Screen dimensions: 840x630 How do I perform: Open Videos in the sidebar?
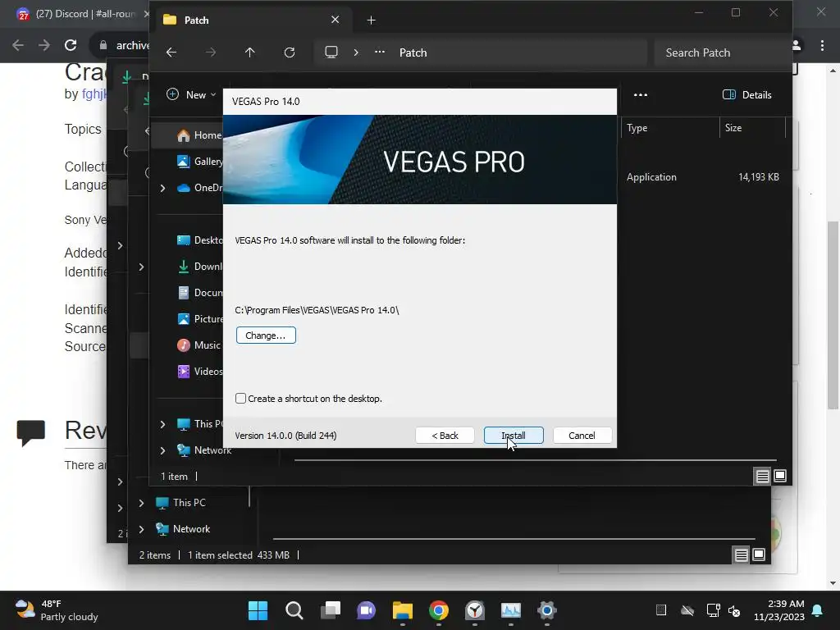(x=200, y=372)
